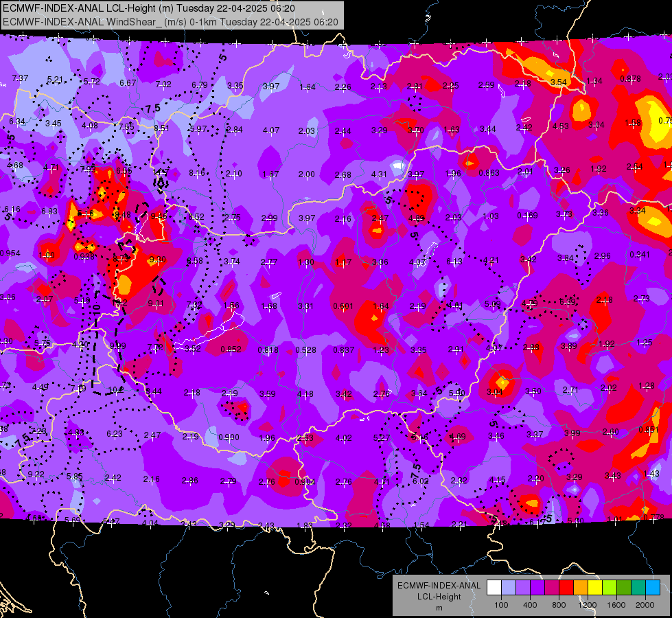Click the grid value 0.818
This screenshot has height=618, width=672.
click(x=268, y=350)
